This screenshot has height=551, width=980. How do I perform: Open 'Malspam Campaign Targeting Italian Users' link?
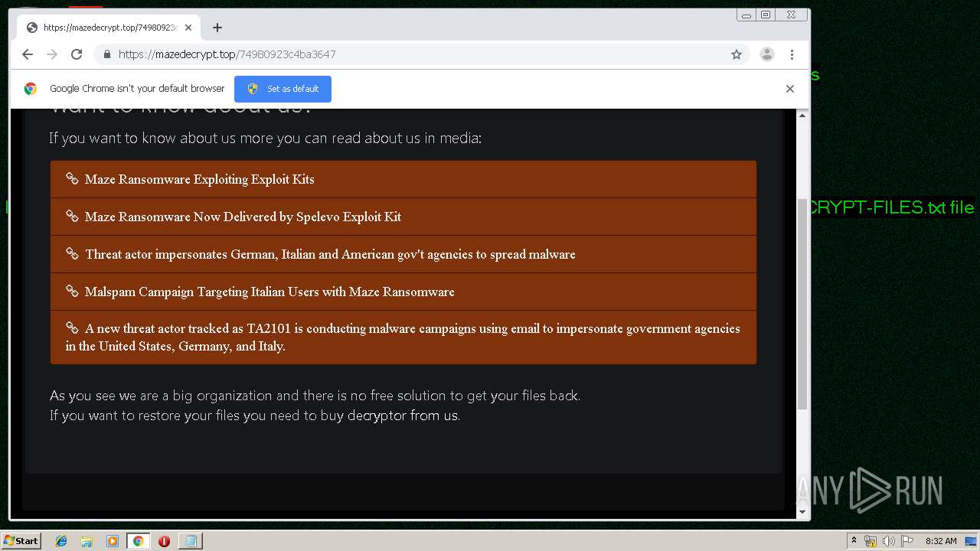click(x=269, y=292)
